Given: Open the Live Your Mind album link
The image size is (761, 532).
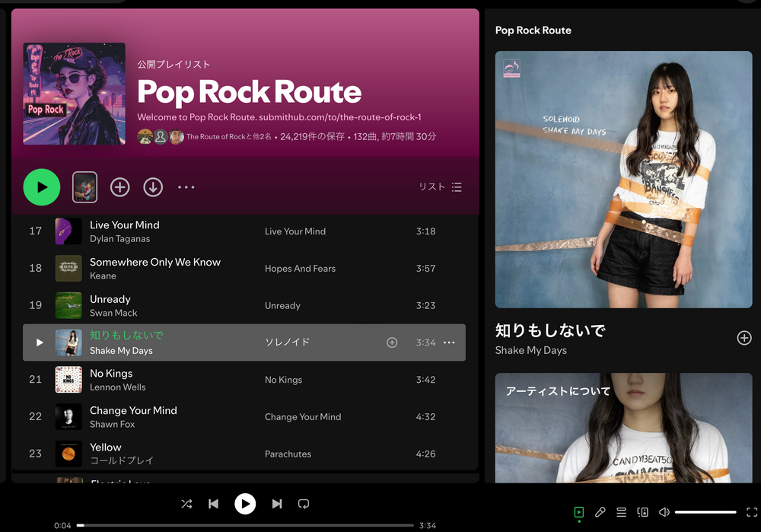Looking at the screenshot, I should 295,231.
